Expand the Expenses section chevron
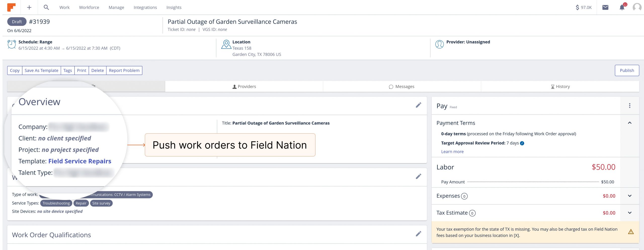This screenshot has width=644, height=250. coord(630,196)
